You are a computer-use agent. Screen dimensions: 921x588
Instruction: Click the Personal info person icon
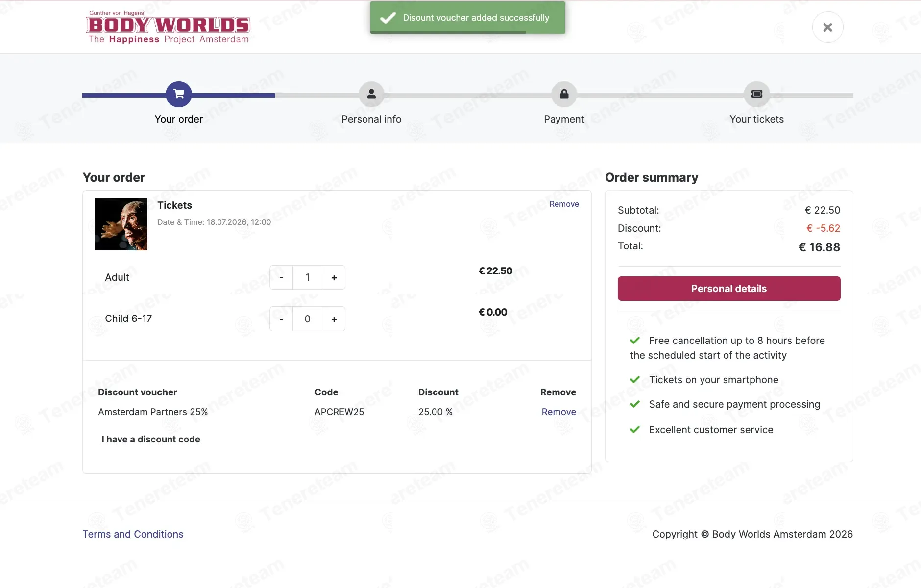click(371, 94)
